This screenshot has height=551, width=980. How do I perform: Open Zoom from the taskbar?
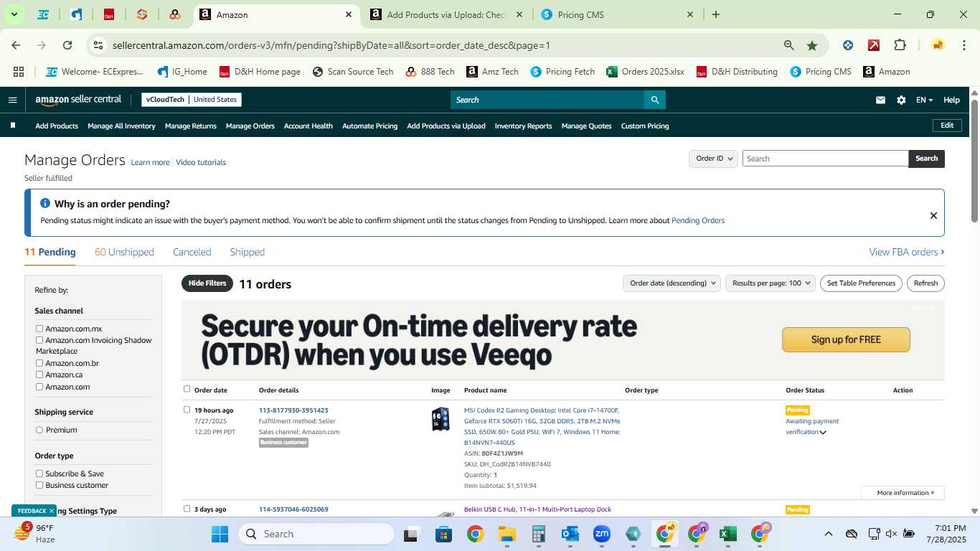click(x=601, y=534)
